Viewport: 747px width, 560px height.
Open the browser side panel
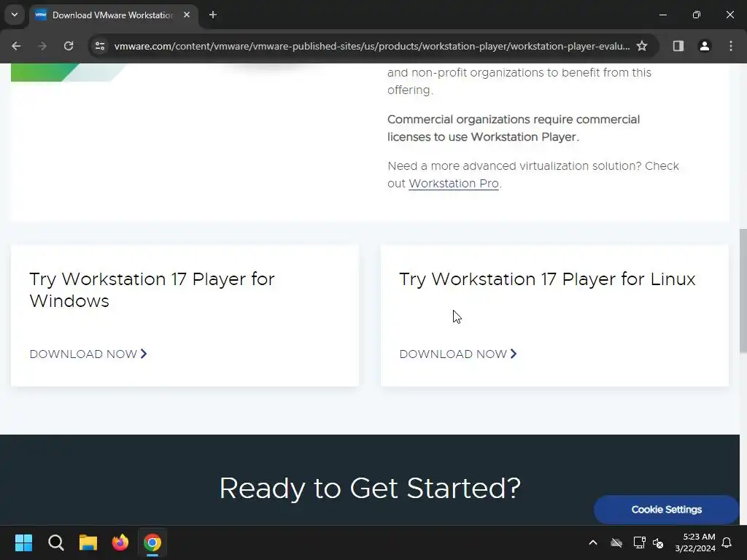[x=678, y=46]
